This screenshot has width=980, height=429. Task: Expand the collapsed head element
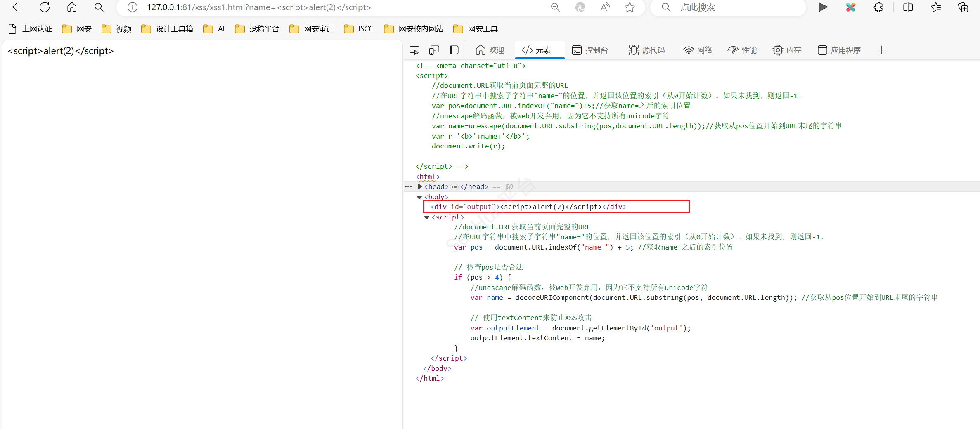pos(420,187)
